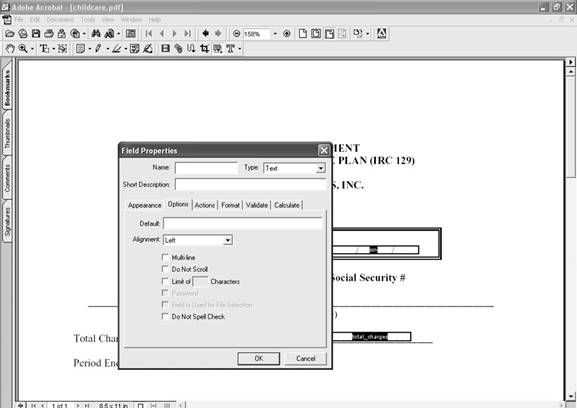The width and height of the screenshot is (577, 408).
Task: Select Fit Width view icon
Action: [329, 34]
